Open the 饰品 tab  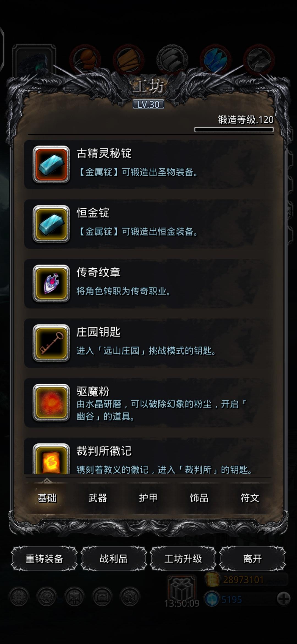coord(199,498)
